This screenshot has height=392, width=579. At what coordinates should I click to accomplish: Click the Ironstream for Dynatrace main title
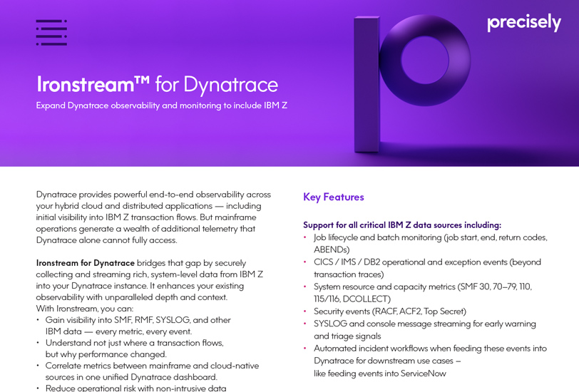tap(157, 84)
